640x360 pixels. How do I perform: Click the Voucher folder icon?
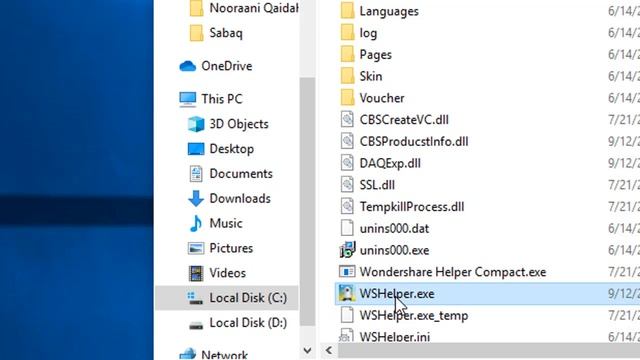[347, 98]
